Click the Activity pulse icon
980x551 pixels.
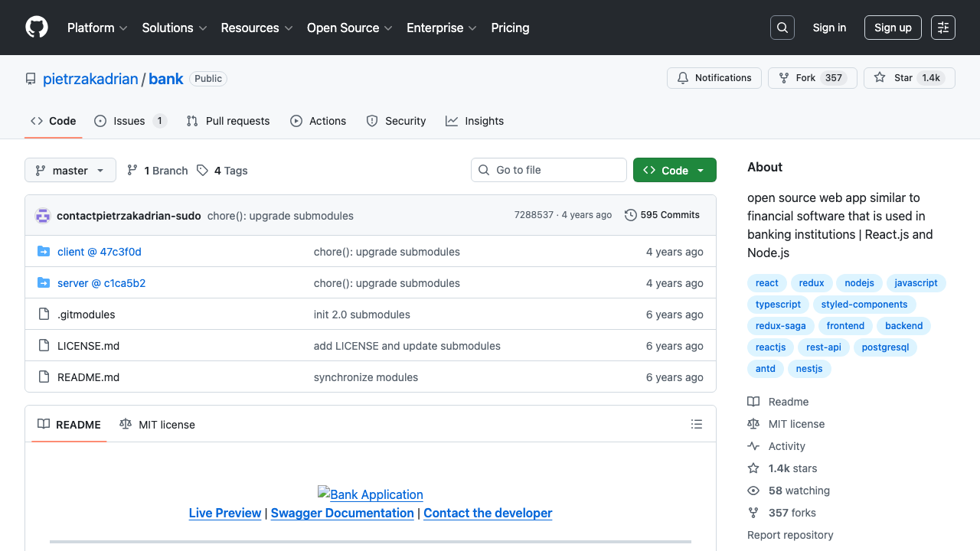tap(755, 446)
